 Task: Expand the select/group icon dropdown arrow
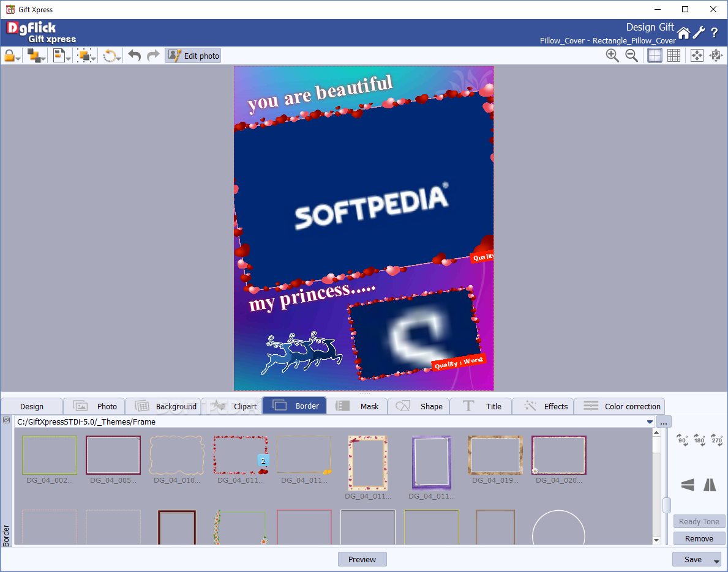[94, 59]
